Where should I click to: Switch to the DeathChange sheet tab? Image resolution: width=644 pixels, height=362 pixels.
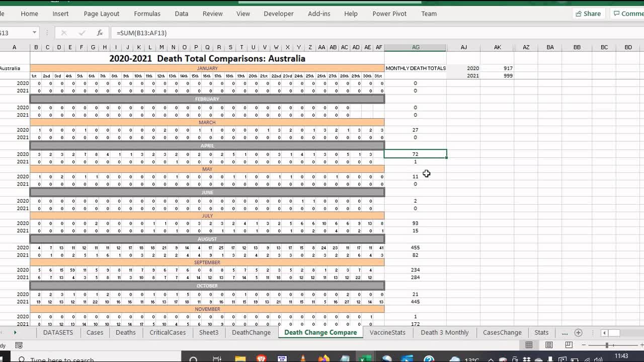(251, 332)
